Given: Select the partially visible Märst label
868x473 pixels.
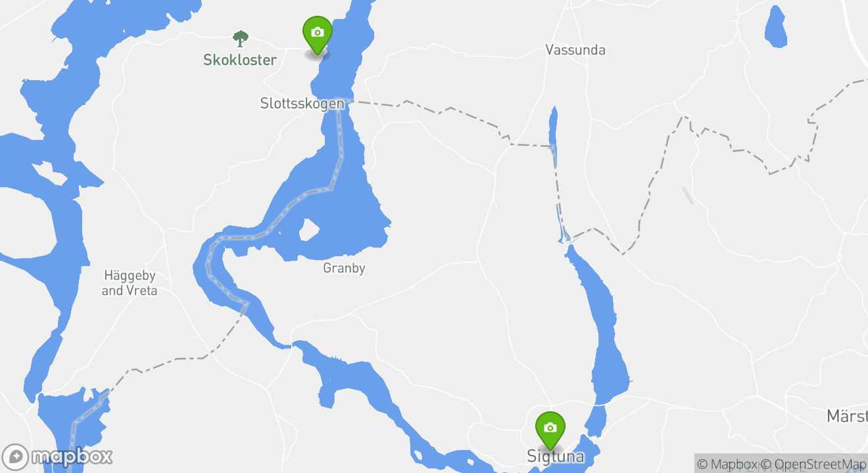Looking at the screenshot, I should (x=847, y=416).
